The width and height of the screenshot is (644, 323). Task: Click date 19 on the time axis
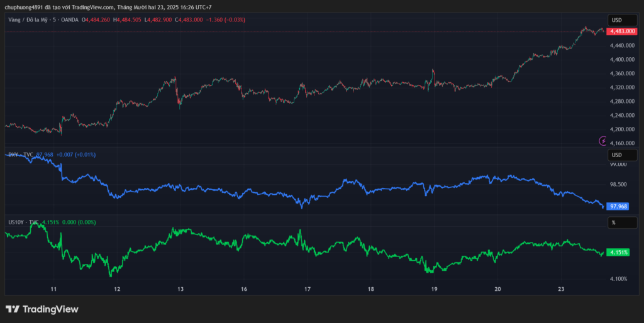[x=434, y=290]
